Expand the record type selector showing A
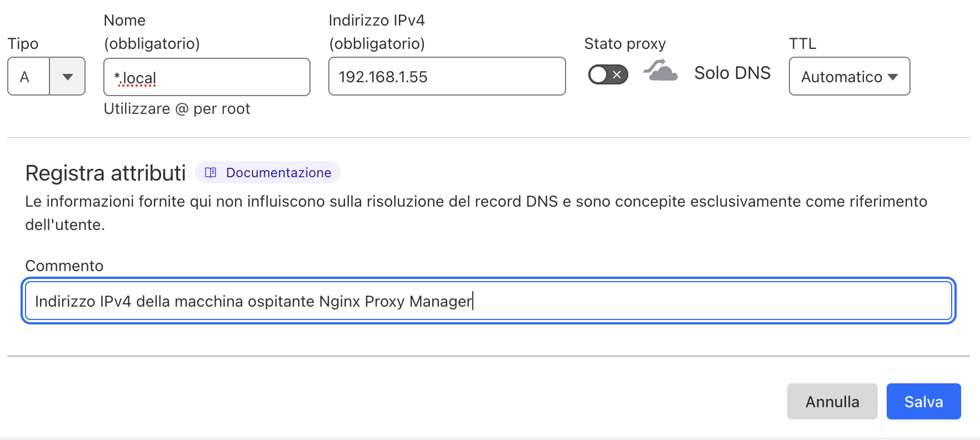 click(46, 77)
